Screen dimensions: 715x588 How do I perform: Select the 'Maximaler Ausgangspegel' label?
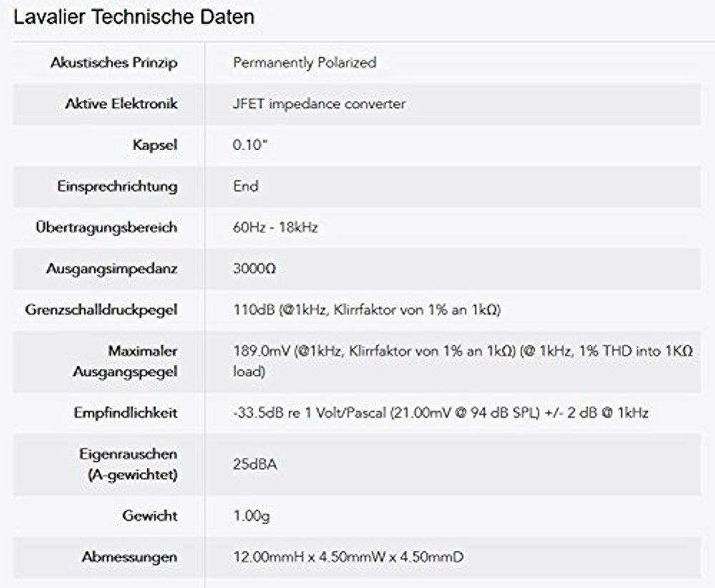point(125,362)
